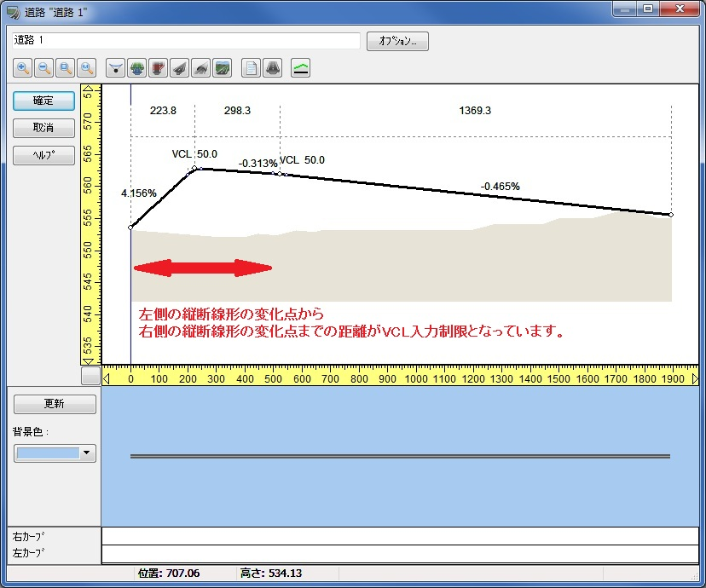The image size is (706, 588).
Task: Click the road name field containing 道路 1
Action: click(186, 41)
